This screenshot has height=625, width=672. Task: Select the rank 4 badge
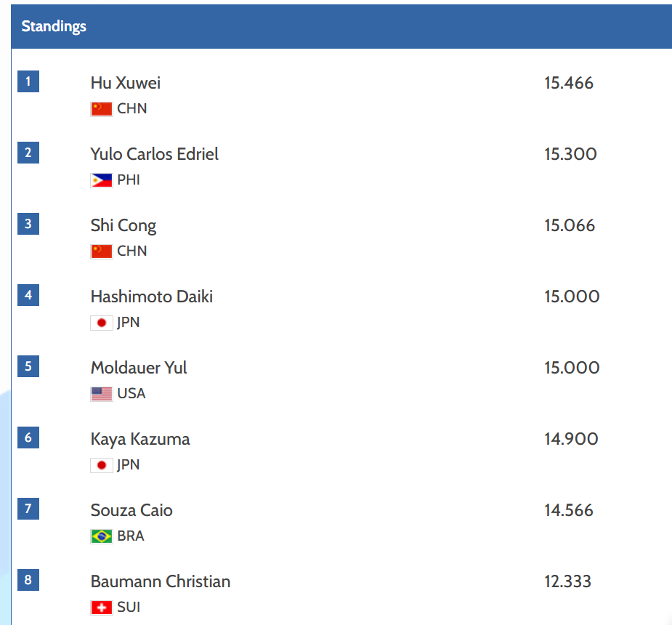pos(28,295)
